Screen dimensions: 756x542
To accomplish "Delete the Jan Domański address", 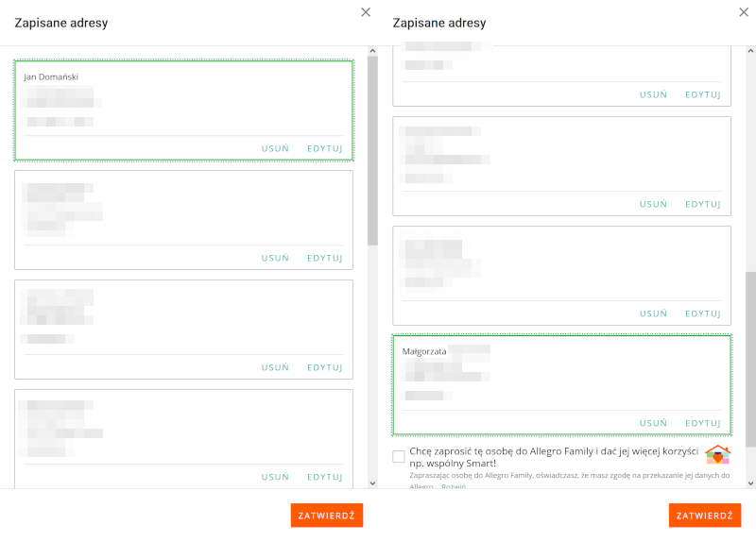I will click(x=275, y=148).
